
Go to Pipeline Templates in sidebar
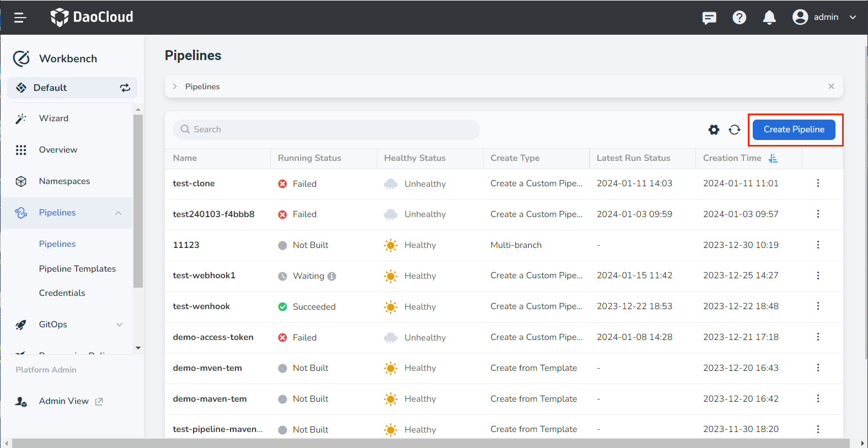(77, 269)
